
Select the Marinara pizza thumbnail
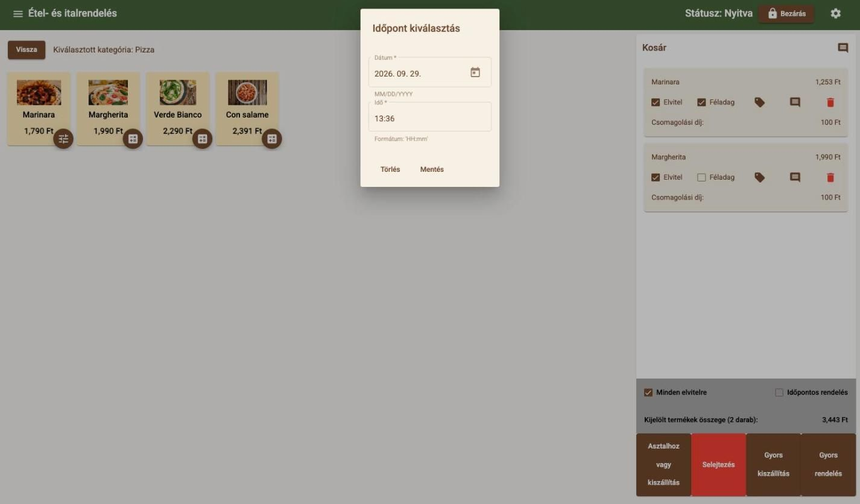pyautogui.click(x=39, y=92)
